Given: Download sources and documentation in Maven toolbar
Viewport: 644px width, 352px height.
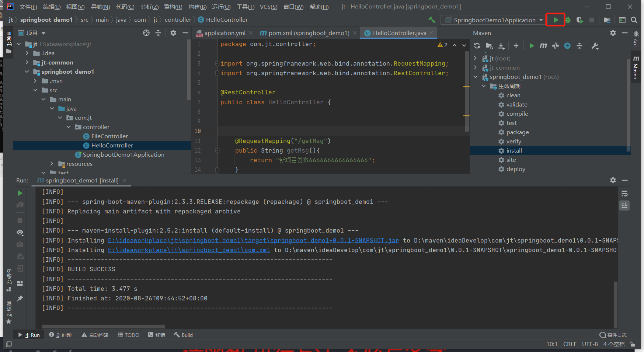Looking at the screenshot, I should point(501,46).
